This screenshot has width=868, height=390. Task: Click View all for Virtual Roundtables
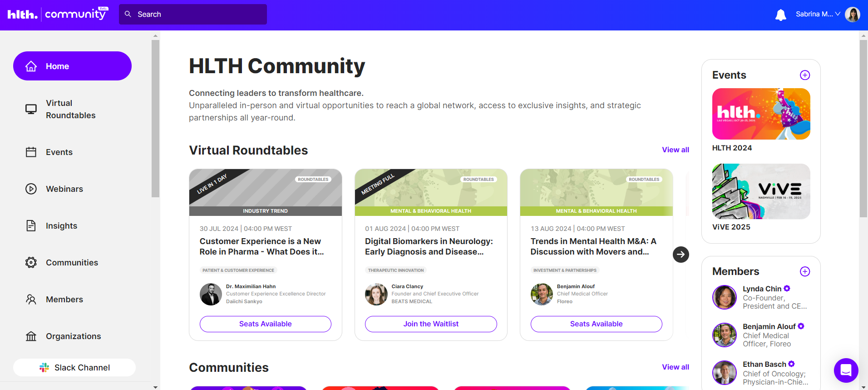click(675, 150)
